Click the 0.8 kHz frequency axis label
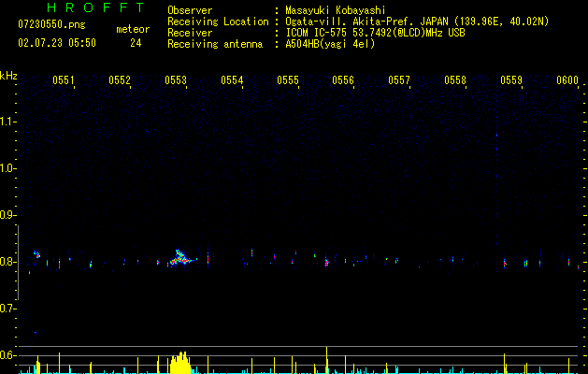588x374 pixels. (7, 262)
